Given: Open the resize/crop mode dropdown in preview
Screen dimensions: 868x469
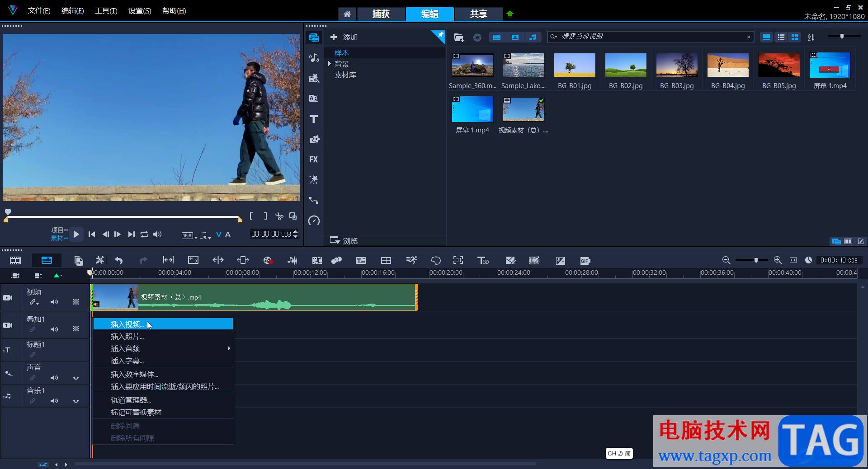Looking at the screenshot, I should pyautogui.click(x=205, y=235).
